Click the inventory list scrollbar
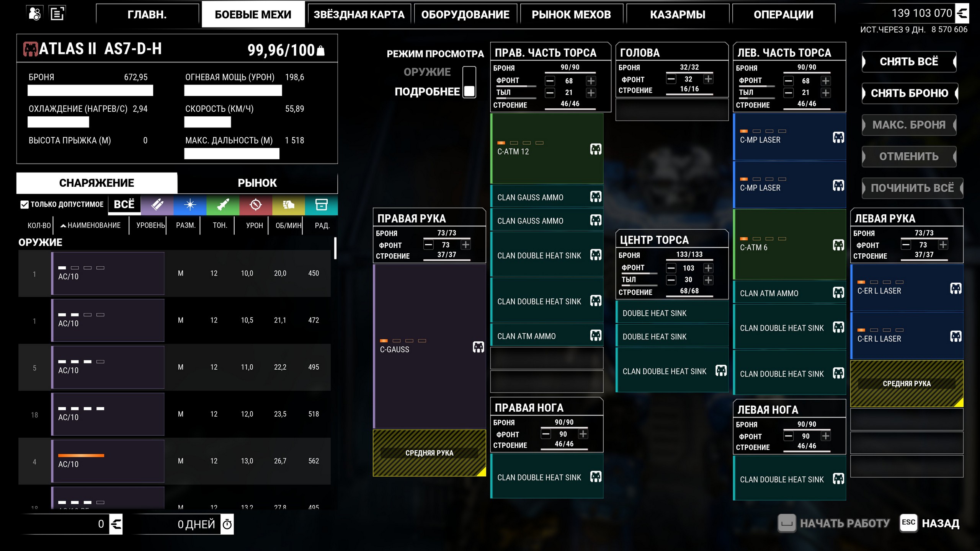This screenshot has width=980, height=551. 335,248
